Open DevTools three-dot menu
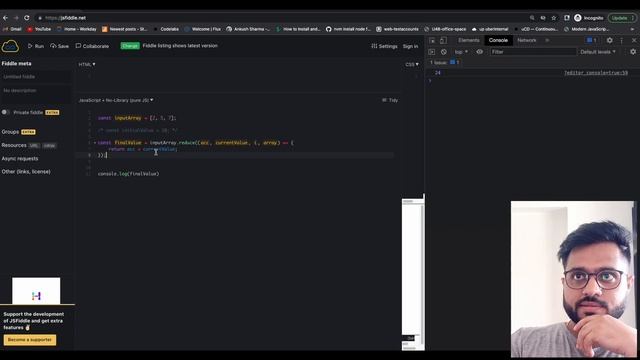Viewport: 640px width, 360px height. tap(622, 40)
